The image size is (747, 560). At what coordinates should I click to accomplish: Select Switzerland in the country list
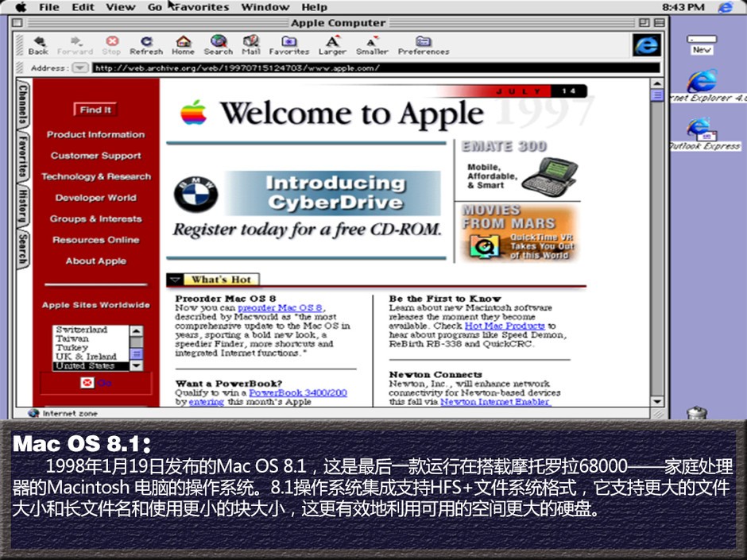point(90,330)
